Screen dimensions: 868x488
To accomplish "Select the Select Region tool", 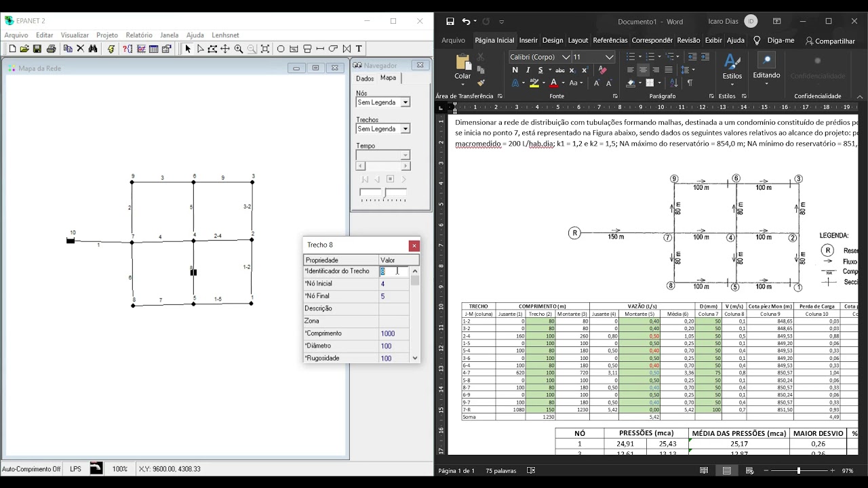I will 212,49.
